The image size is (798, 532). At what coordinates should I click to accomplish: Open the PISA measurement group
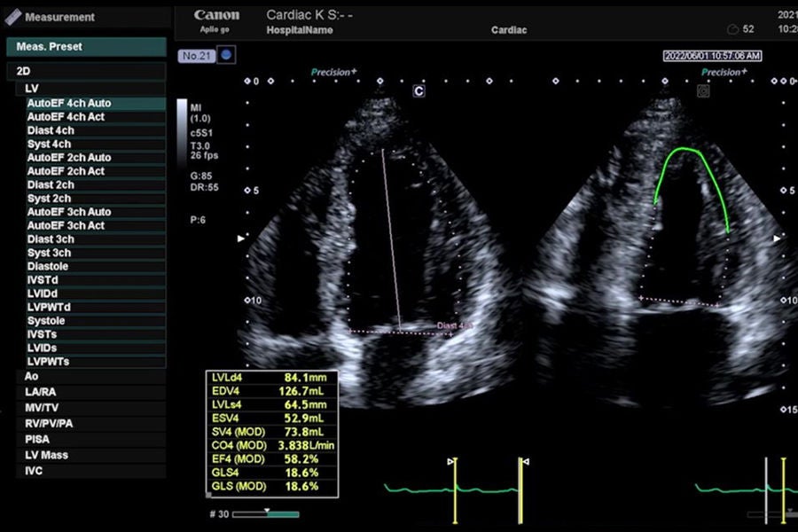[91, 440]
